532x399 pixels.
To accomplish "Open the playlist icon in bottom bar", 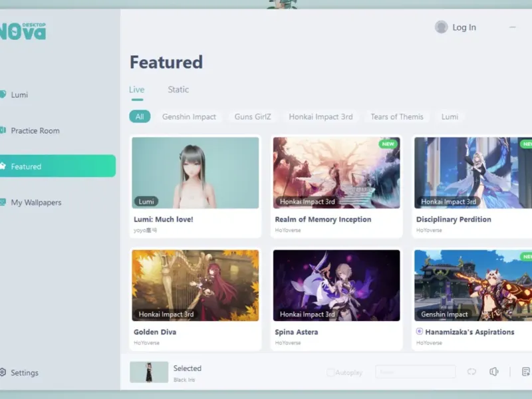I will [525, 372].
